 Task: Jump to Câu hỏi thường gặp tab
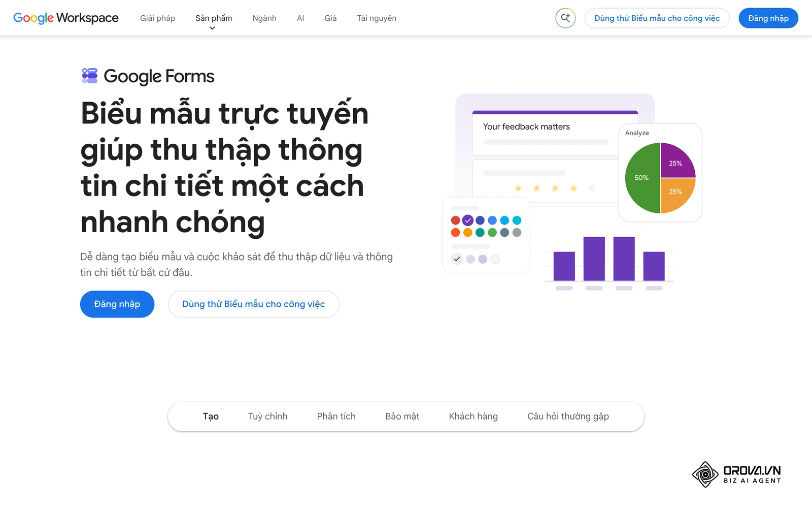pyautogui.click(x=568, y=417)
